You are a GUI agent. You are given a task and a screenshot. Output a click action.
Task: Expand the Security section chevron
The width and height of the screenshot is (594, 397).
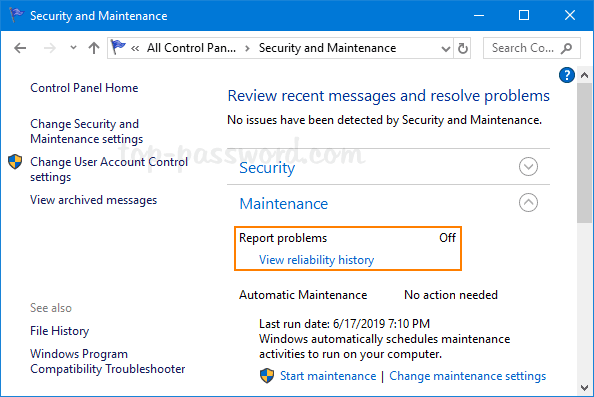(x=528, y=167)
